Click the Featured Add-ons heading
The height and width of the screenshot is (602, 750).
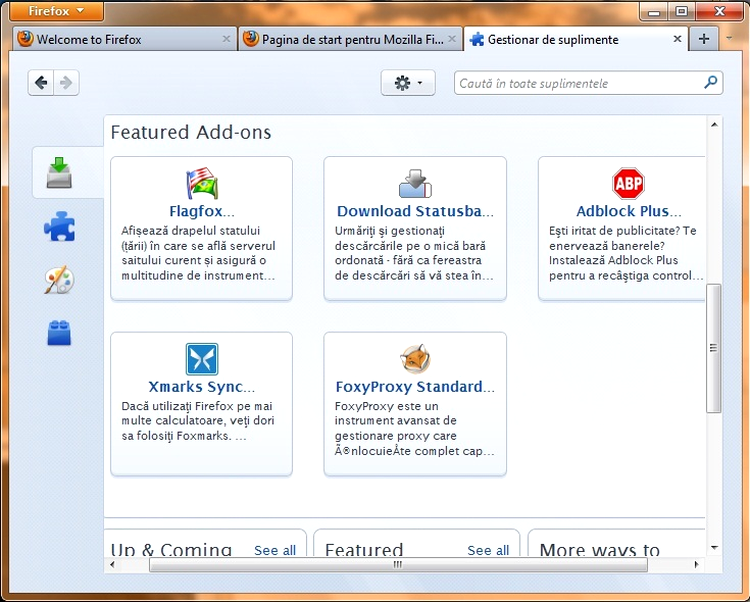pos(191,132)
